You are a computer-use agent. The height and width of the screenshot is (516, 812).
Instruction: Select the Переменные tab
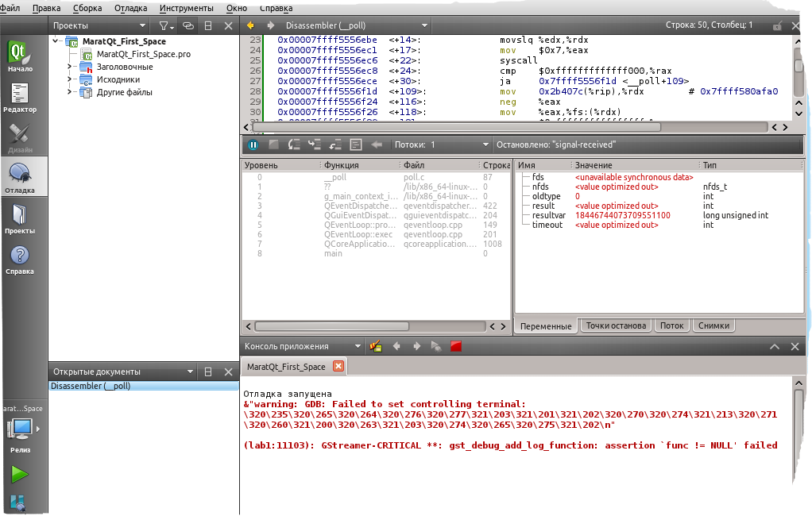pyautogui.click(x=546, y=326)
